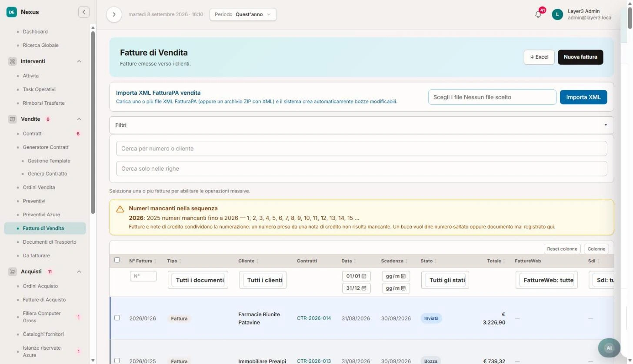The image size is (633, 364).
Task: Open the notifications bell
Action: tap(538, 14)
